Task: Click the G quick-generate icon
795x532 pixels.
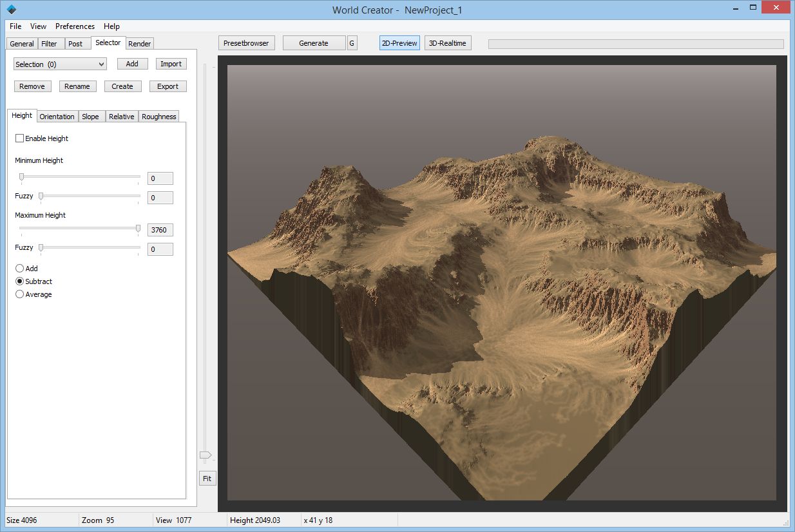Action: (x=352, y=43)
